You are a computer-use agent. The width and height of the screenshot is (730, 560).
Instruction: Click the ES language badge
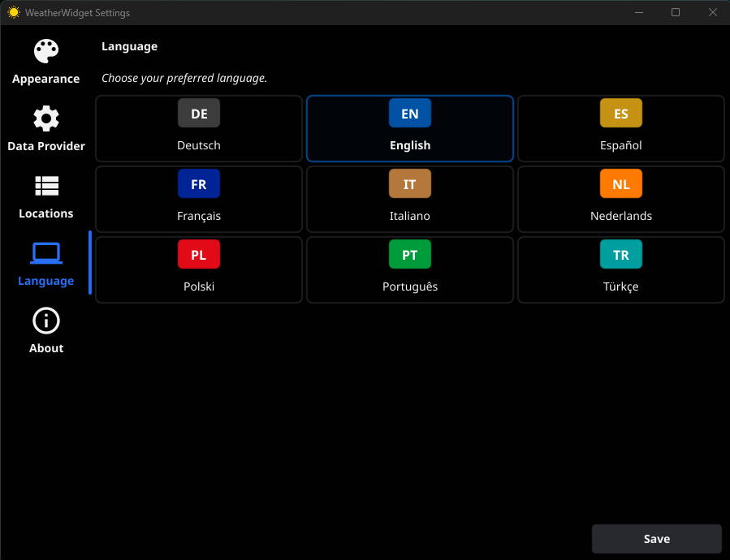pos(620,113)
